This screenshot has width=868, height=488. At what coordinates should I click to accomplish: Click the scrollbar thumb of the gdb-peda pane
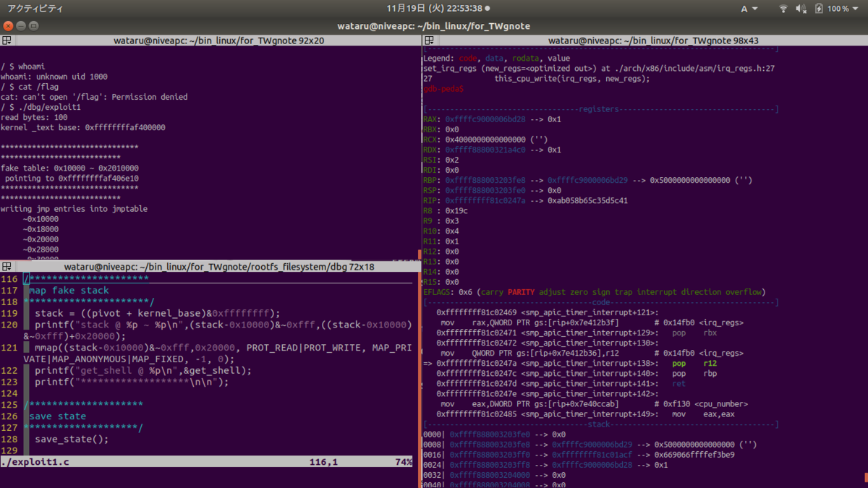point(865,478)
